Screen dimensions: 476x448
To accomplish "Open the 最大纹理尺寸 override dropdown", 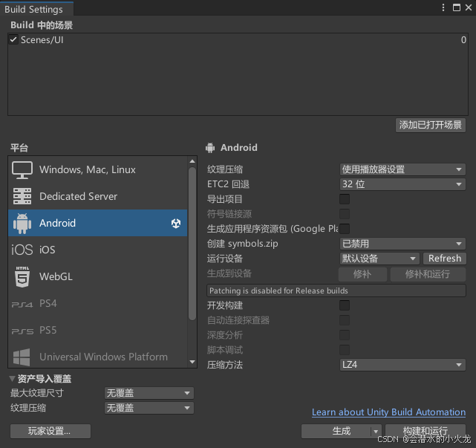I will click(x=149, y=393).
